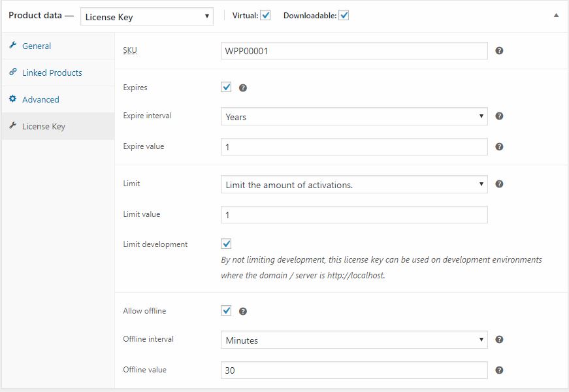Click the Virtual label text
This screenshot has width=569, height=392.
coord(245,16)
